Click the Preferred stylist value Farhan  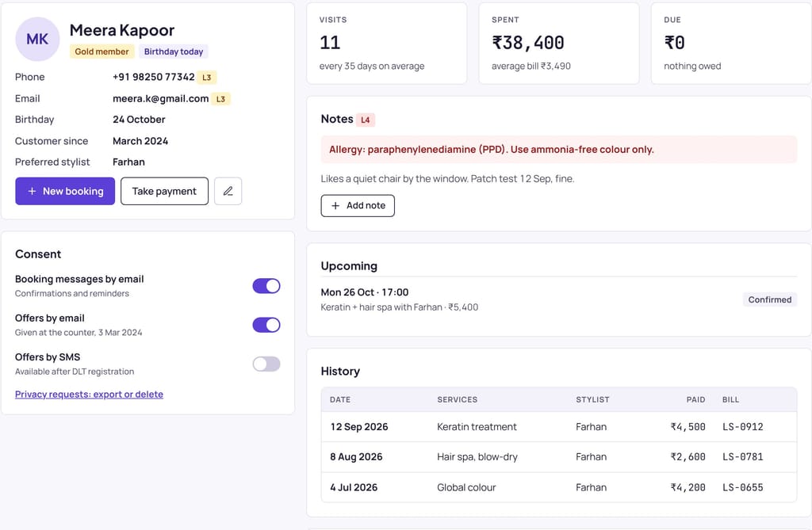128,162
